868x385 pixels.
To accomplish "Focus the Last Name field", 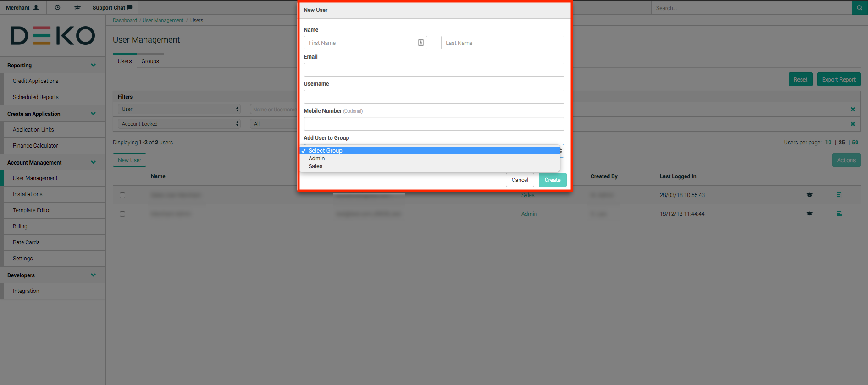I will tap(503, 43).
